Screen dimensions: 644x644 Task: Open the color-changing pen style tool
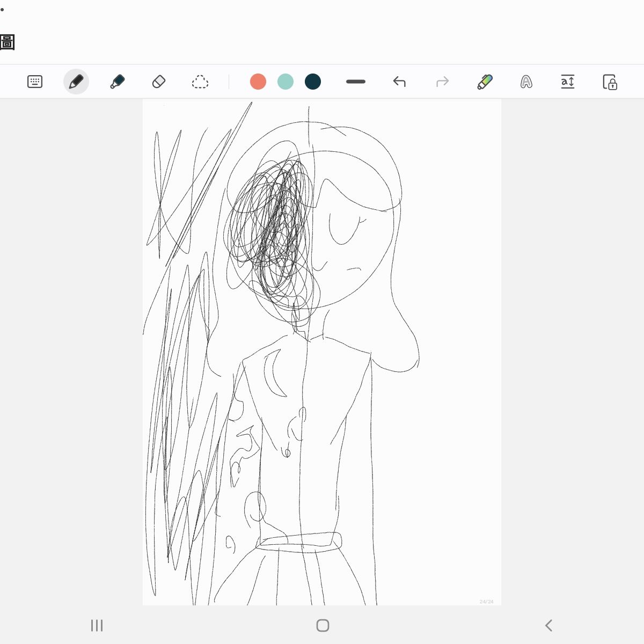click(485, 82)
